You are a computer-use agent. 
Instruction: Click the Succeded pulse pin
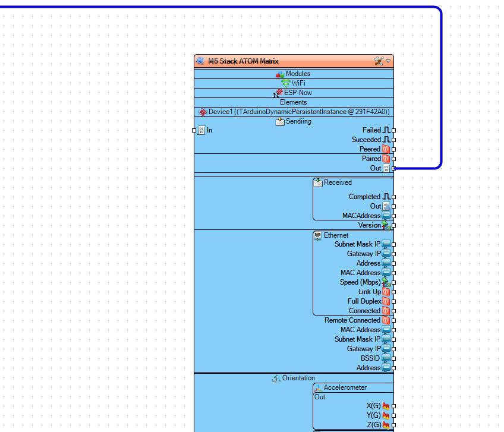393,140
